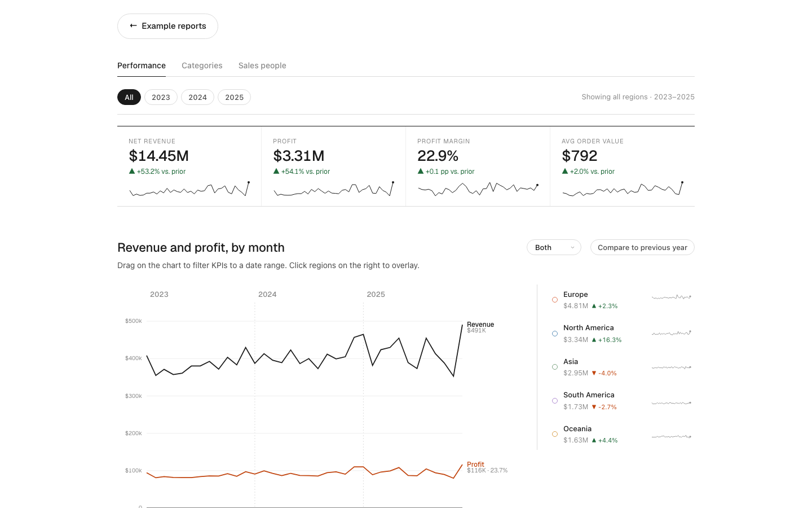
Task: Toggle Compare to previous year
Action: 642,247
